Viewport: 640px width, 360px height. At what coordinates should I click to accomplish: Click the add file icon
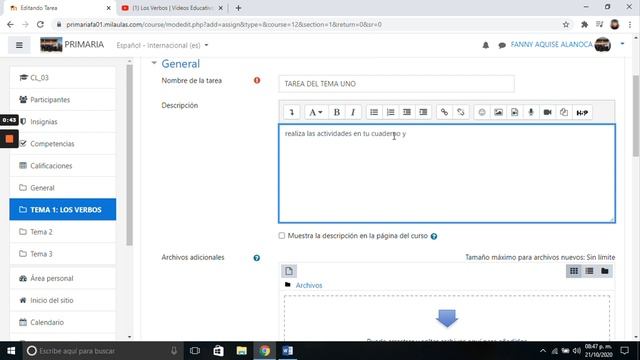[289, 271]
